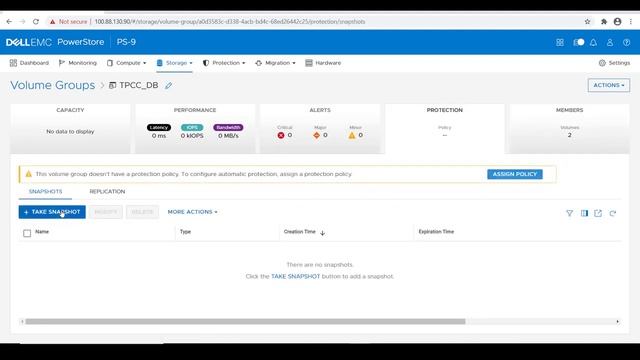Open the browser three-dot menu

631,22
